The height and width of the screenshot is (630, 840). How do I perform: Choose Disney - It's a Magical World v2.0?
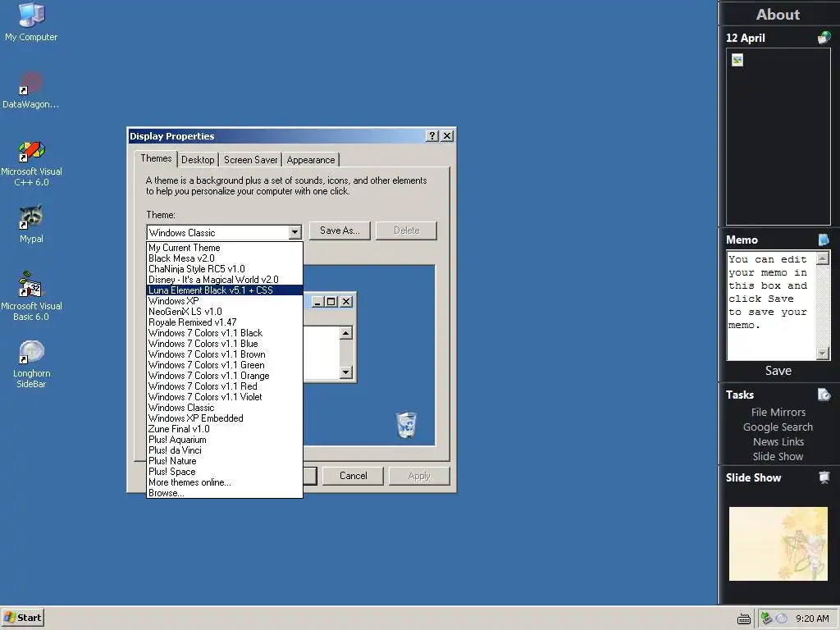225,280
